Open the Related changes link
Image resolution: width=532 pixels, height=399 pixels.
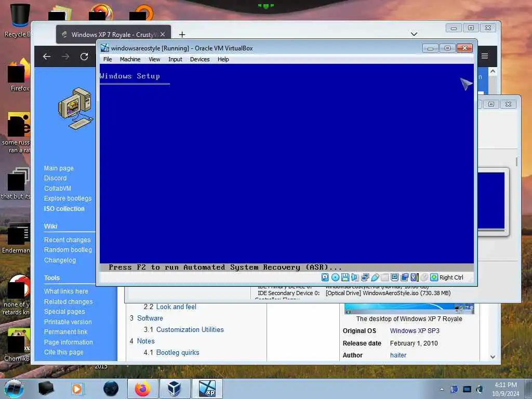click(x=68, y=302)
